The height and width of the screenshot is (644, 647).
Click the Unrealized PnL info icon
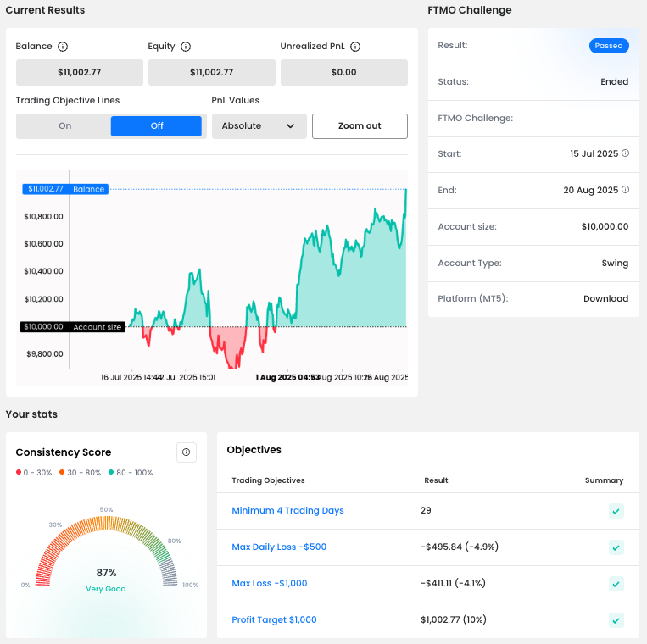click(355, 47)
